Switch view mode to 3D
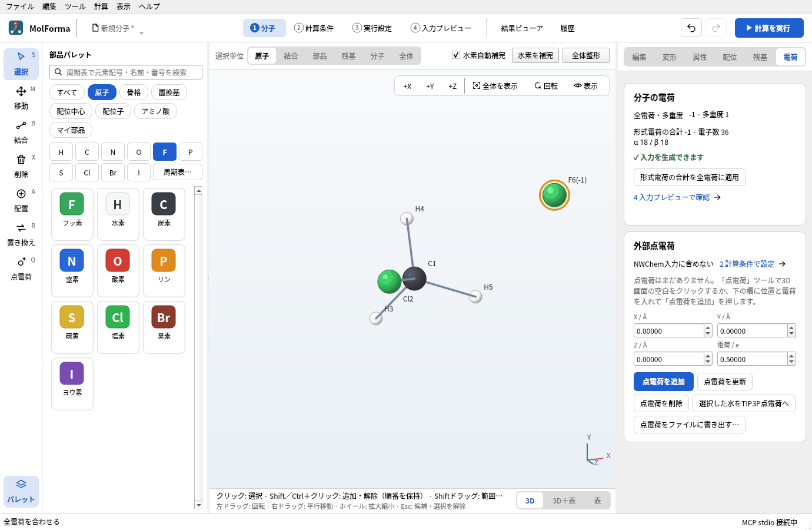812x530 pixels. coord(530,501)
